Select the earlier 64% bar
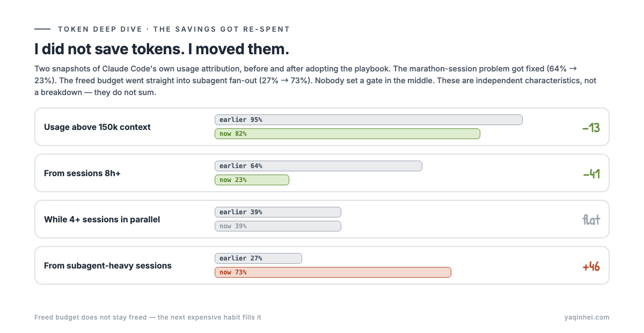The width and height of the screenshot is (644, 333). [x=318, y=166]
